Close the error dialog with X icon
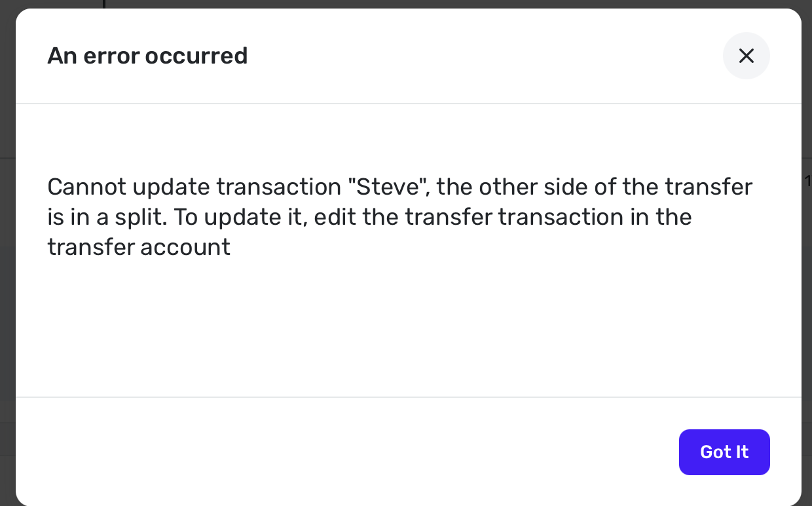812x506 pixels. (746, 56)
